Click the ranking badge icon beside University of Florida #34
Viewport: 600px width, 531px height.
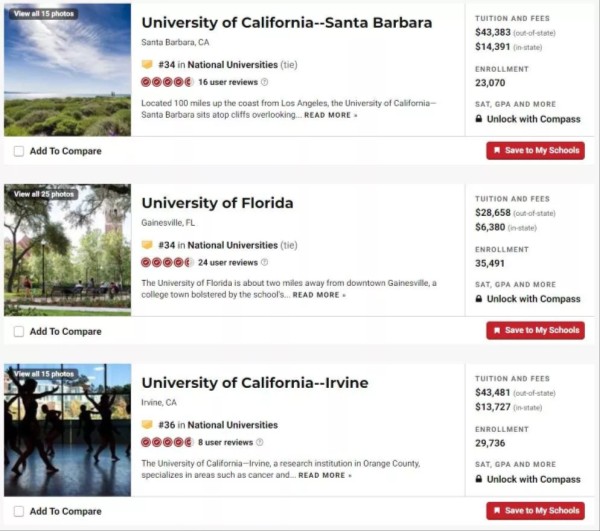147,245
